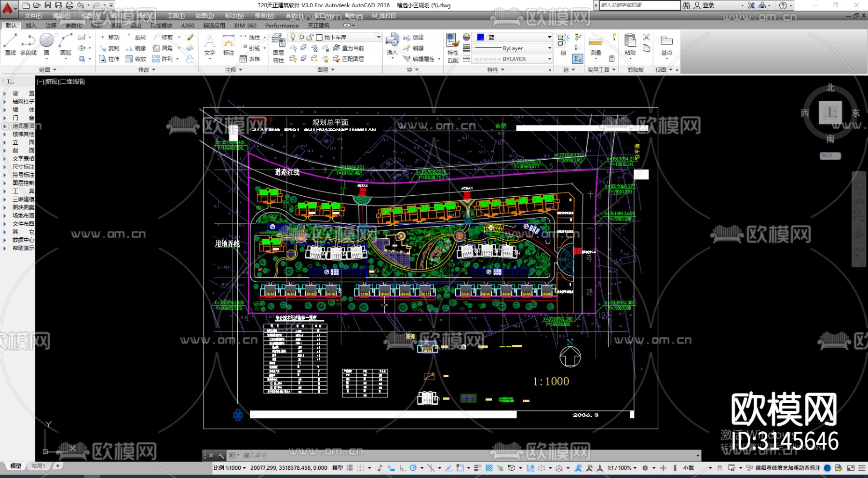
Task: Select the Trim (修剪) tool
Action: 163,37
